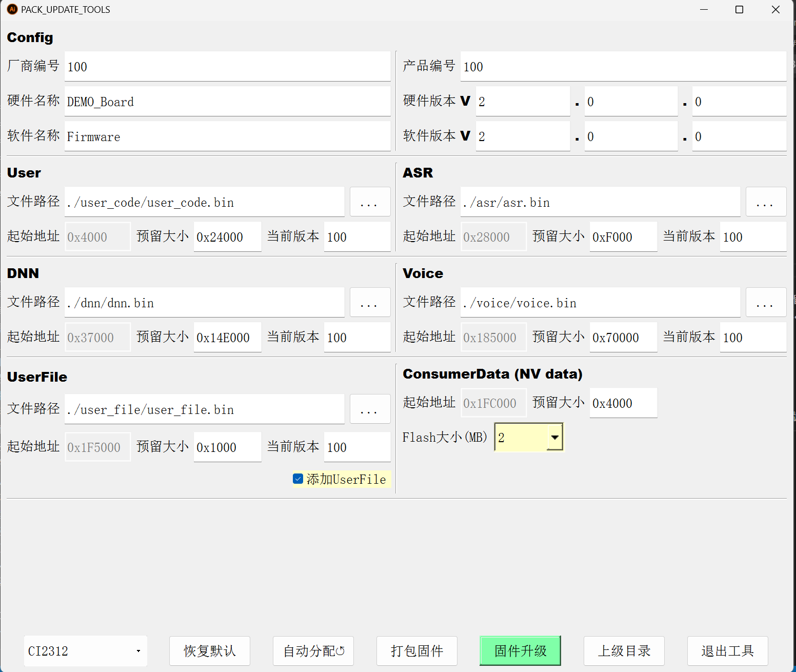The image size is (796, 672).
Task: Open file picker for dnn.bin path
Action: (370, 302)
